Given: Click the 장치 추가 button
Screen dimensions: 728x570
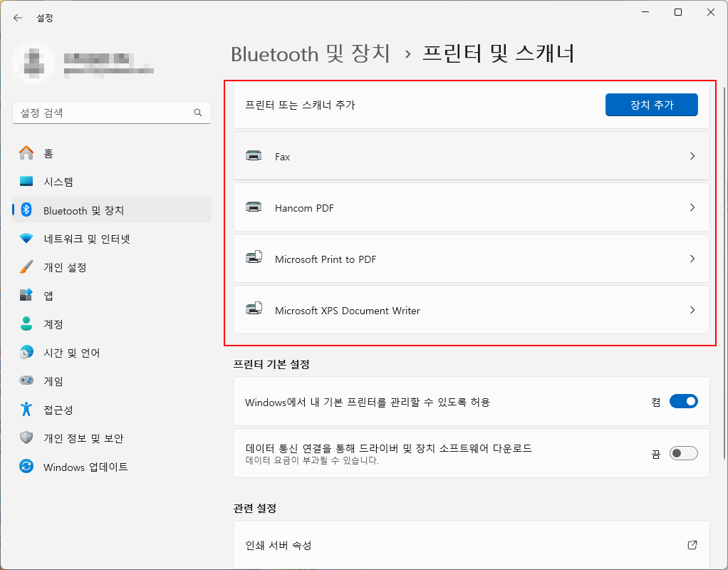Looking at the screenshot, I should (650, 104).
